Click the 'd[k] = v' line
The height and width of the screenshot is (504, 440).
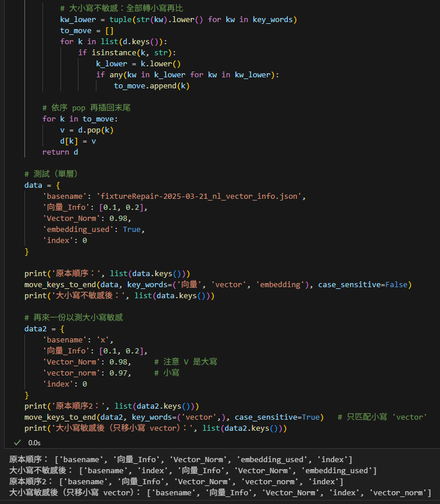(x=78, y=141)
